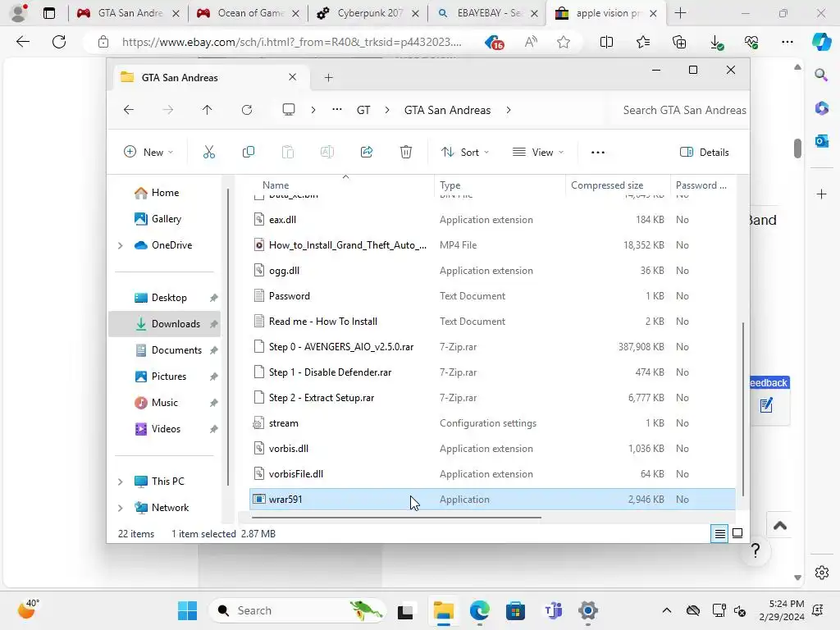Open Edge Downloads icon
Image resolution: width=840 pixels, height=630 pixels.
pyautogui.click(x=715, y=42)
